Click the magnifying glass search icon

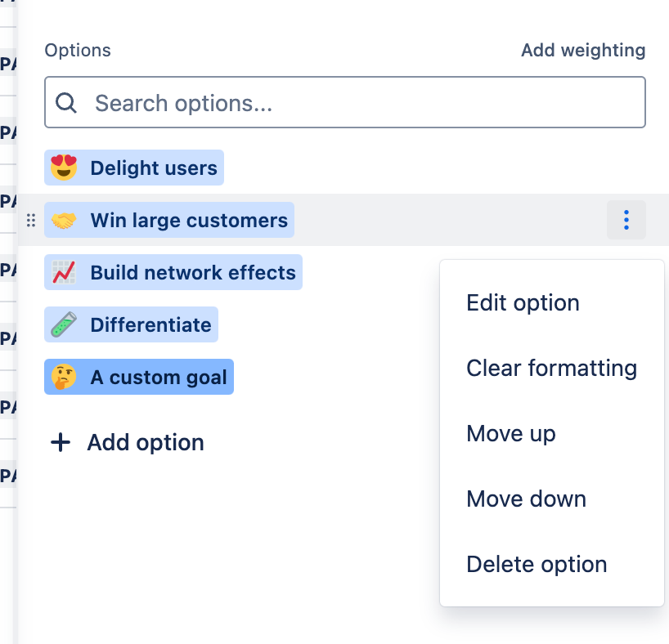coord(66,103)
